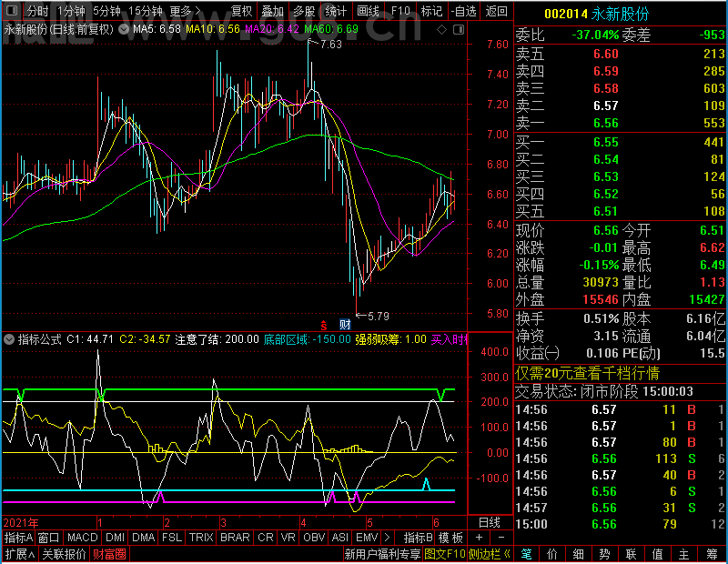
Task: Switch to the 1分钟 chart period
Action: point(71,11)
